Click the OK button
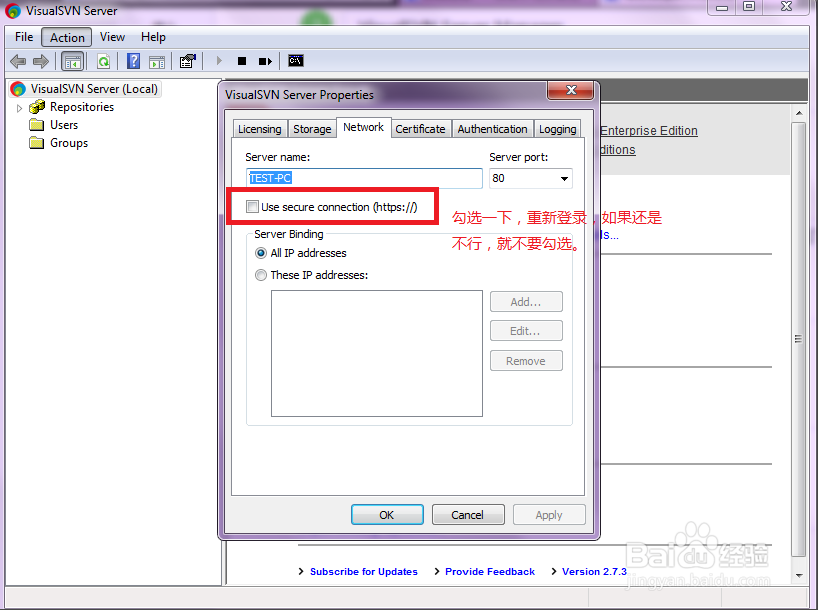This screenshot has height=610, width=818. (x=387, y=515)
